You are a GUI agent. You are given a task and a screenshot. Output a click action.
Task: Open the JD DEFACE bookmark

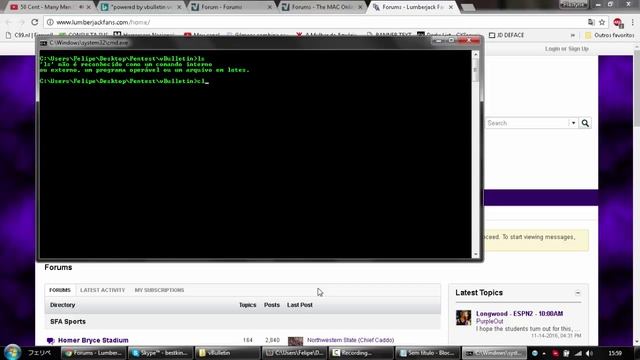click(x=506, y=36)
